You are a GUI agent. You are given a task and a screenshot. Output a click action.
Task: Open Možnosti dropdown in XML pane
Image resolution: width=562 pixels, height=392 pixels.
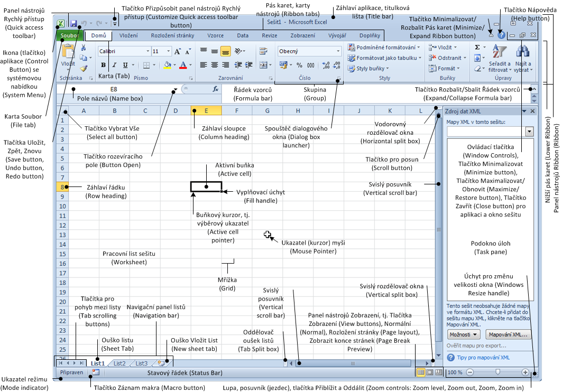click(x=464, y=334)
